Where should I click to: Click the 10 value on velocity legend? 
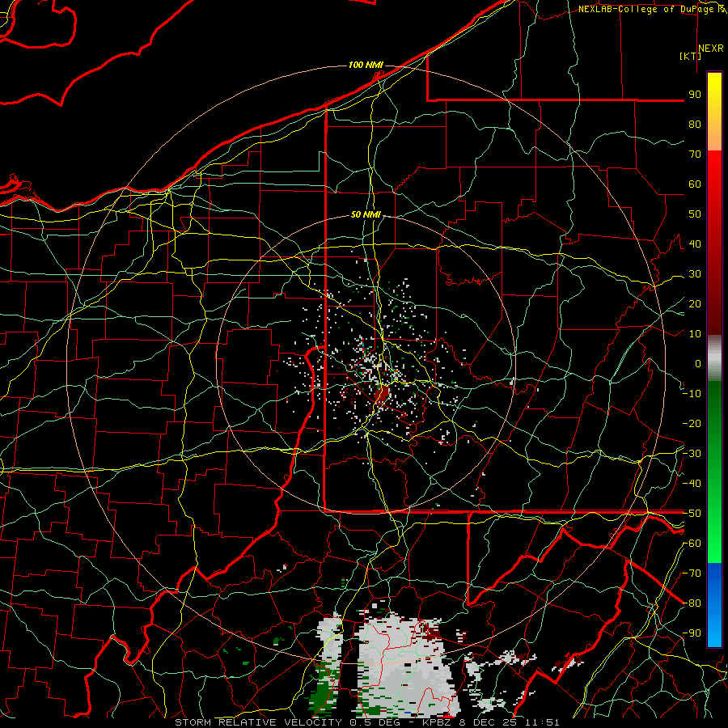point(695,334)
